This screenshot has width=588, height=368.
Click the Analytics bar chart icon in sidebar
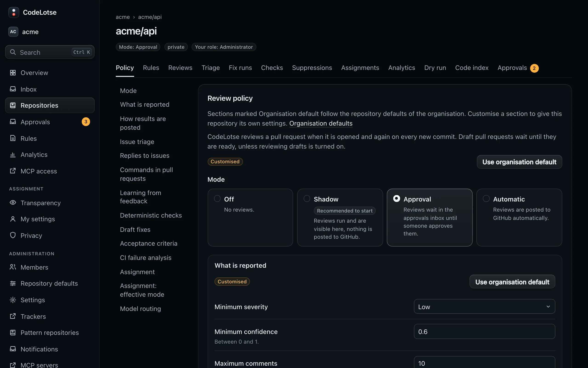pyautogui.click(x=13, y=155)
